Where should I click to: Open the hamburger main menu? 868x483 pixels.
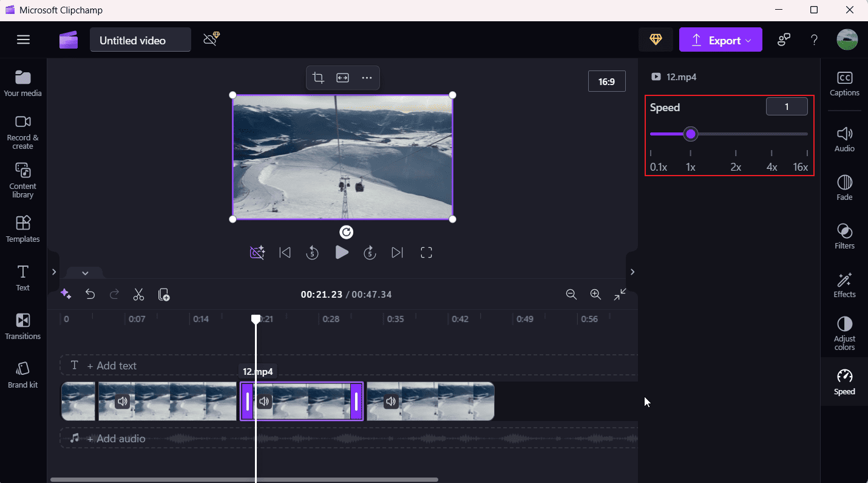(23, 39)
